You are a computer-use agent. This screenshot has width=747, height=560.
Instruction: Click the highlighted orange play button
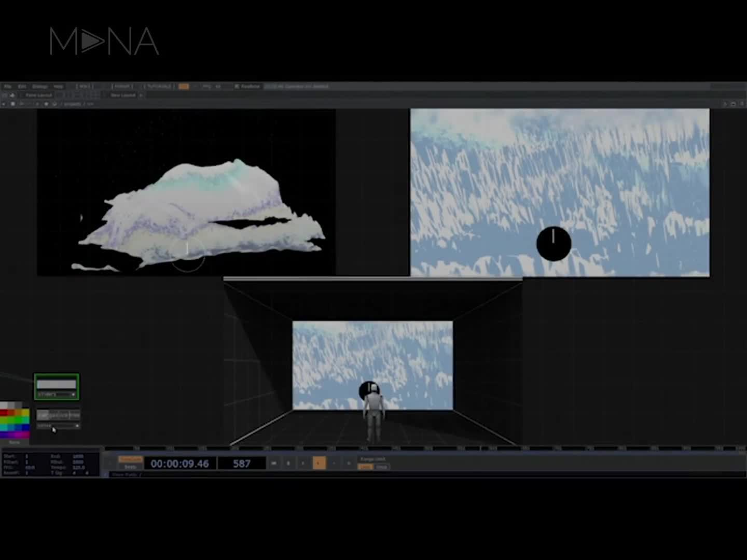pos(319,463)
